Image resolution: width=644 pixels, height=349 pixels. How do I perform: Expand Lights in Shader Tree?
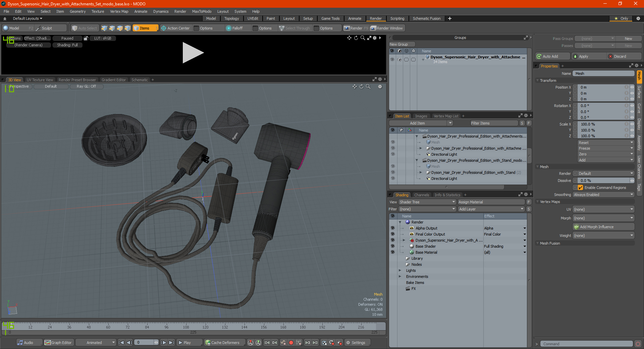tap(400, 270)
